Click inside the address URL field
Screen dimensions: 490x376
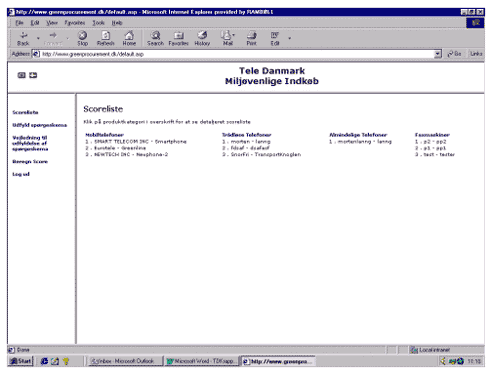pos(237,54)
